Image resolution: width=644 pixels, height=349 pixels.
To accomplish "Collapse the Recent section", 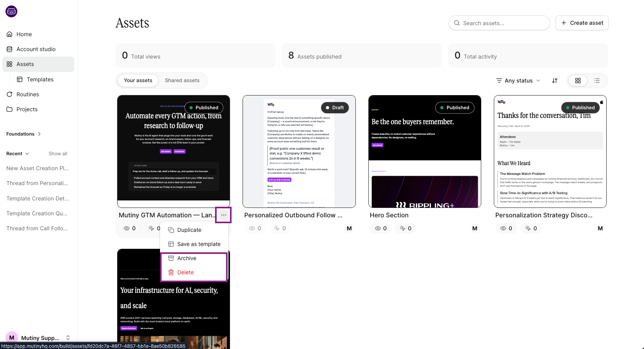I will (x=18, y=154).
